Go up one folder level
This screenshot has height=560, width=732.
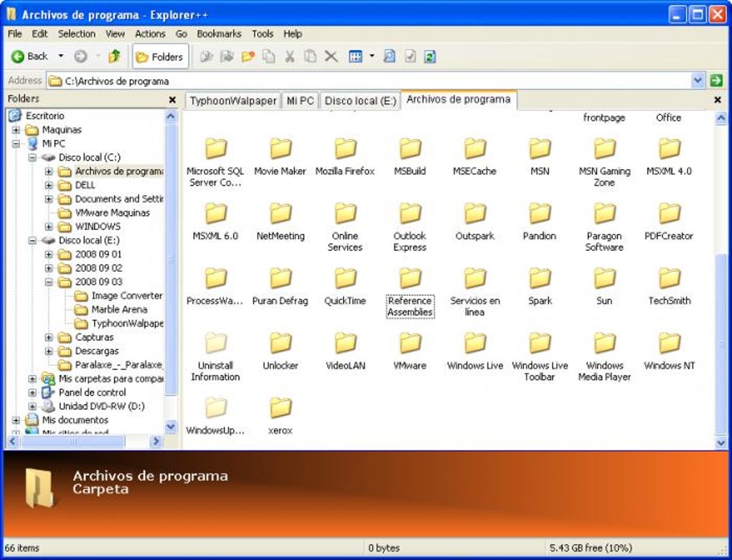(114, 57)
